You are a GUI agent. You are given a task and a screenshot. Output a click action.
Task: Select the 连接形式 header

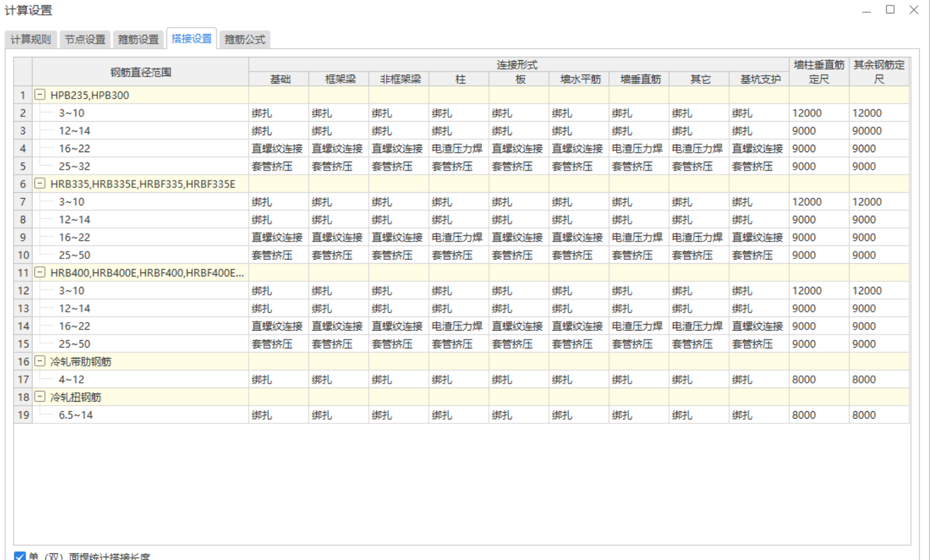pyautogui.click(x=519, y=65)
